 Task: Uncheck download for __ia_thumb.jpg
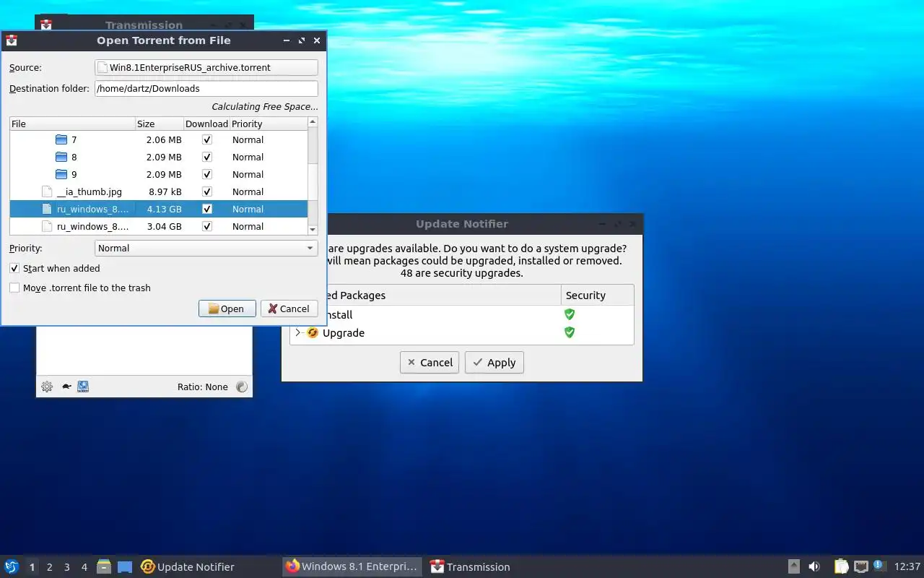207,191
